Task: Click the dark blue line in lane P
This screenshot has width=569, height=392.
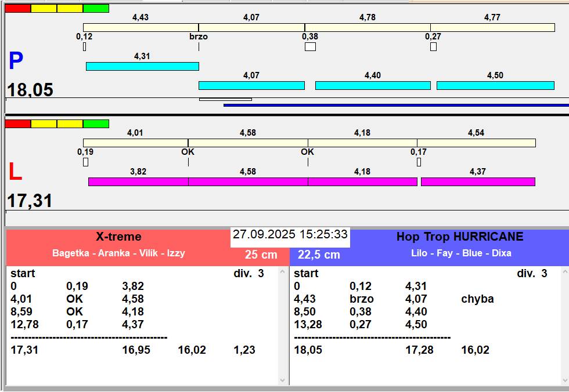Action: [396, 105]
